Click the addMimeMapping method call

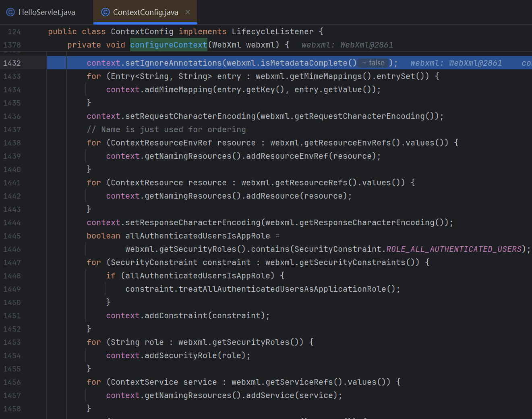click(178, 89)
